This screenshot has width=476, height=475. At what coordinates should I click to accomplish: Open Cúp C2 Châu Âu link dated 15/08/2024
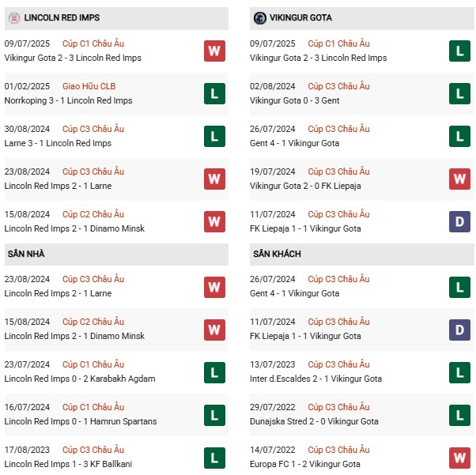coord(93,214)
